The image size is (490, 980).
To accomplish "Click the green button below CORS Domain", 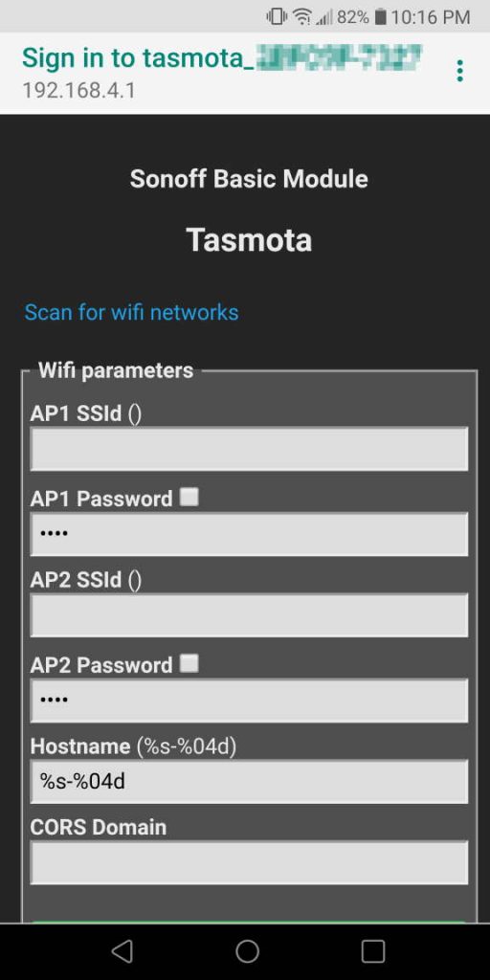I will 249,923.
